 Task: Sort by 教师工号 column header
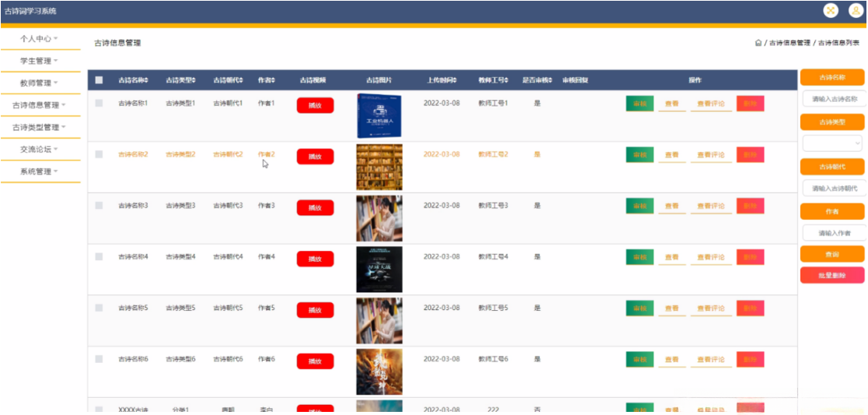(493, 80)
